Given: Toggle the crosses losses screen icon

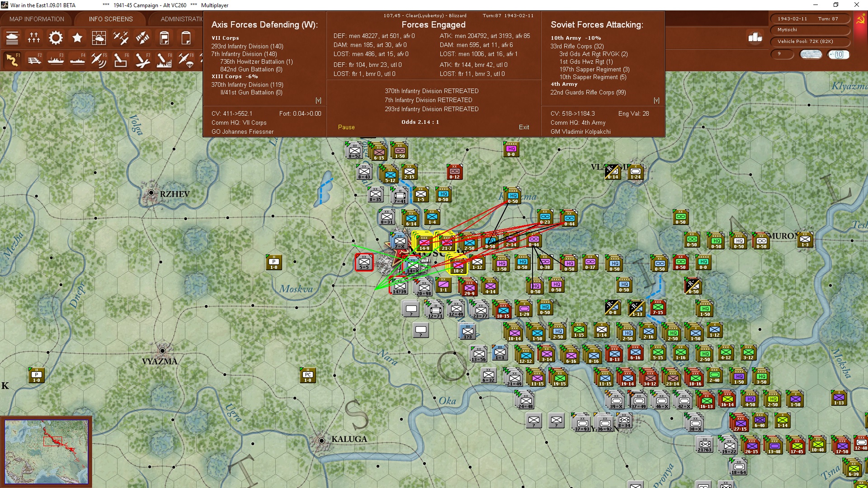Looking at the screenshot, I should [x=34, y=38].
